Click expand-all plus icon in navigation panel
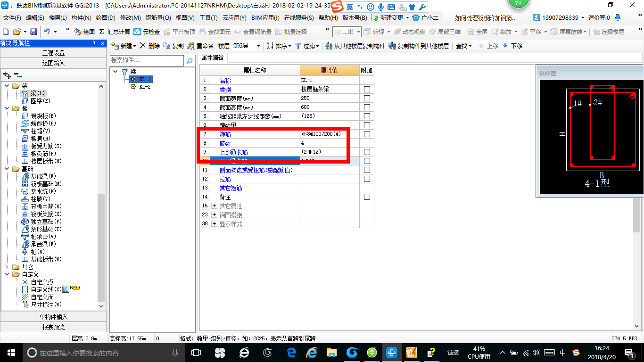This screenshot has height=362, width=644. point(7,74)
